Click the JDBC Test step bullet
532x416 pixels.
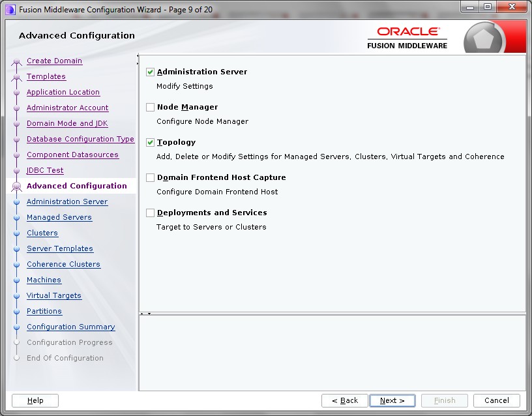[x=17, y=170]
